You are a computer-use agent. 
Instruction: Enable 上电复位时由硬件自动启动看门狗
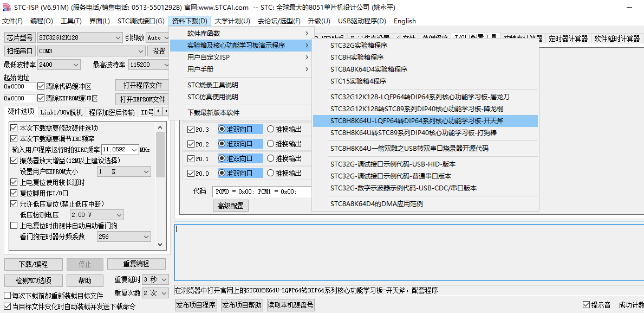tap(14, 226)
